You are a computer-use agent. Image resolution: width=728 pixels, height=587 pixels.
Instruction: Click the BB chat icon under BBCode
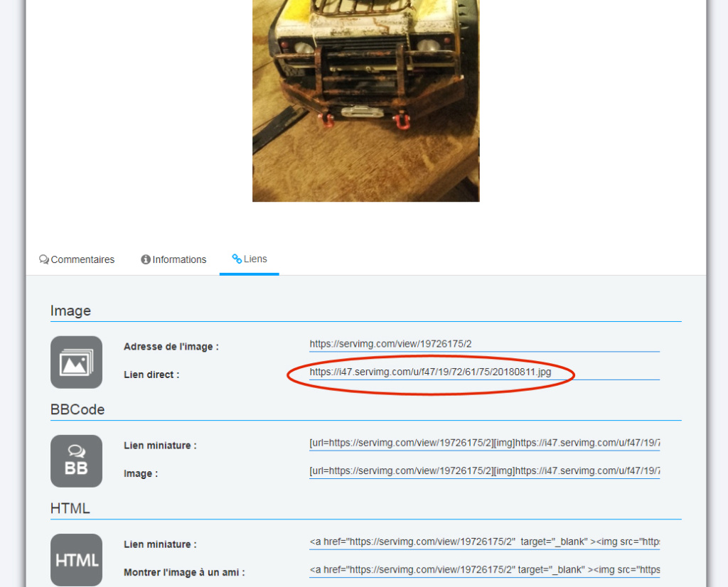(x=76, y=461)
